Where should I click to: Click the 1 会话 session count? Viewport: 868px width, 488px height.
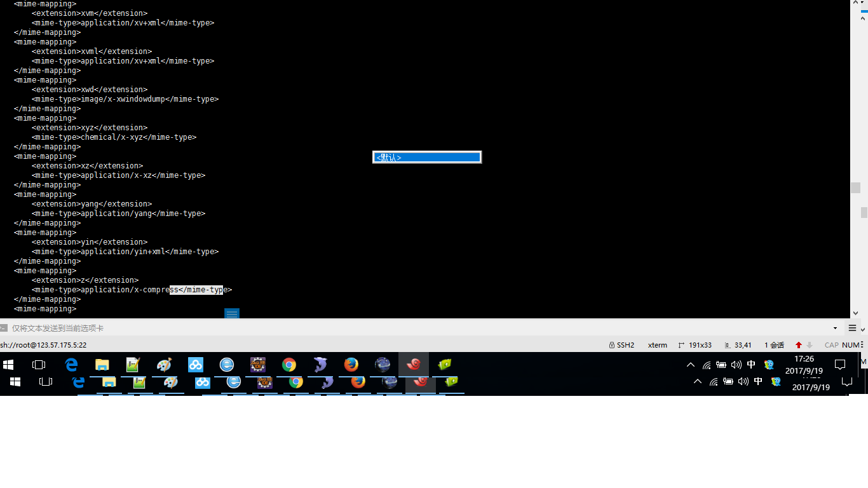point(775,345)
